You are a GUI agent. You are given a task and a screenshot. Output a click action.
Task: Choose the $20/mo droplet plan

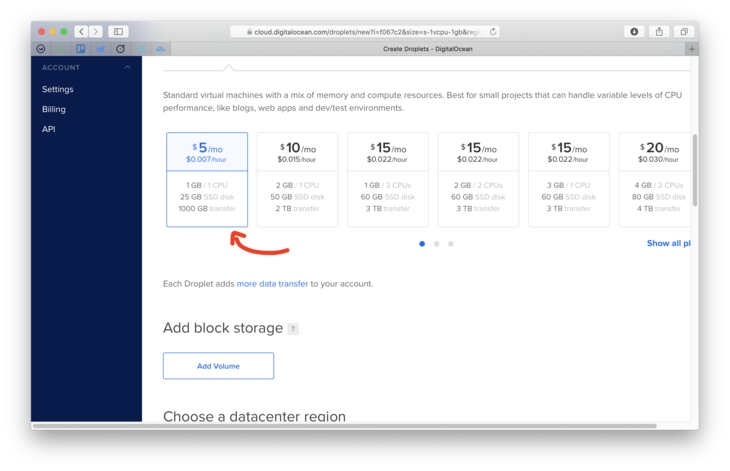click(x=657, y=179)
